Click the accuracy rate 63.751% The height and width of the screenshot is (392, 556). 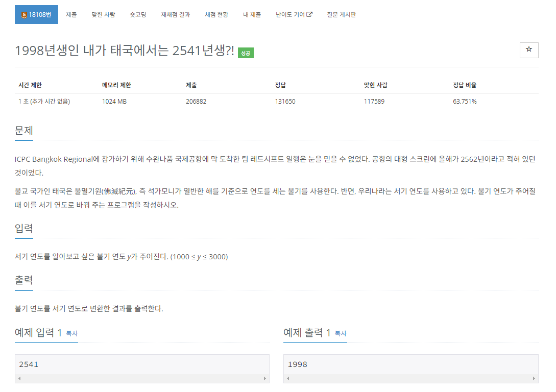point(465,102)
